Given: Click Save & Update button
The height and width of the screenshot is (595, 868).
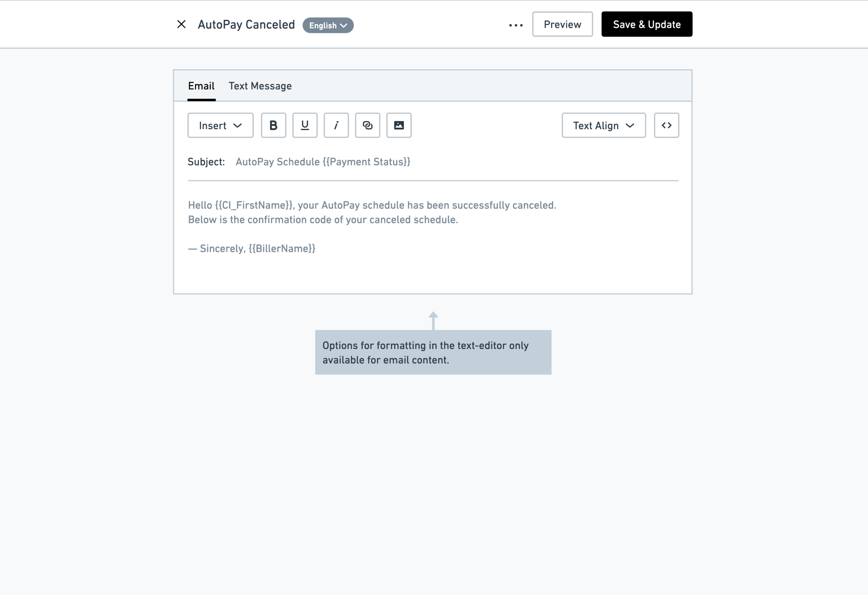Looking at the screenshot, I should click(647, 24).
